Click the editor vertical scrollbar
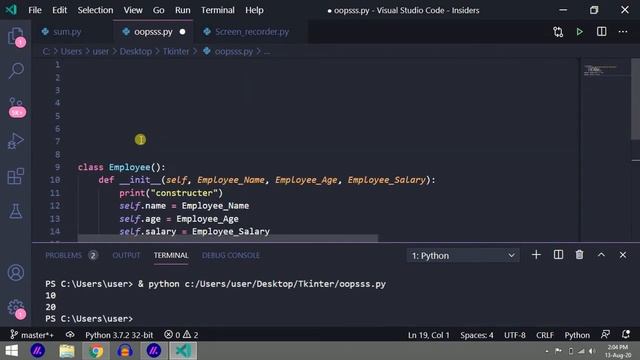The width and height of the screenshot is (640, 360). pos(635,99)
